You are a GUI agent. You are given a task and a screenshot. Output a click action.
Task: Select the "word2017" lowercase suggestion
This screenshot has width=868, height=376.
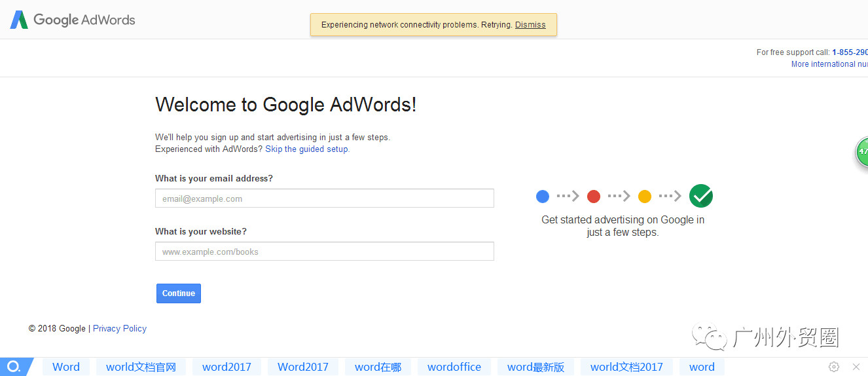(x=226, y=367)
